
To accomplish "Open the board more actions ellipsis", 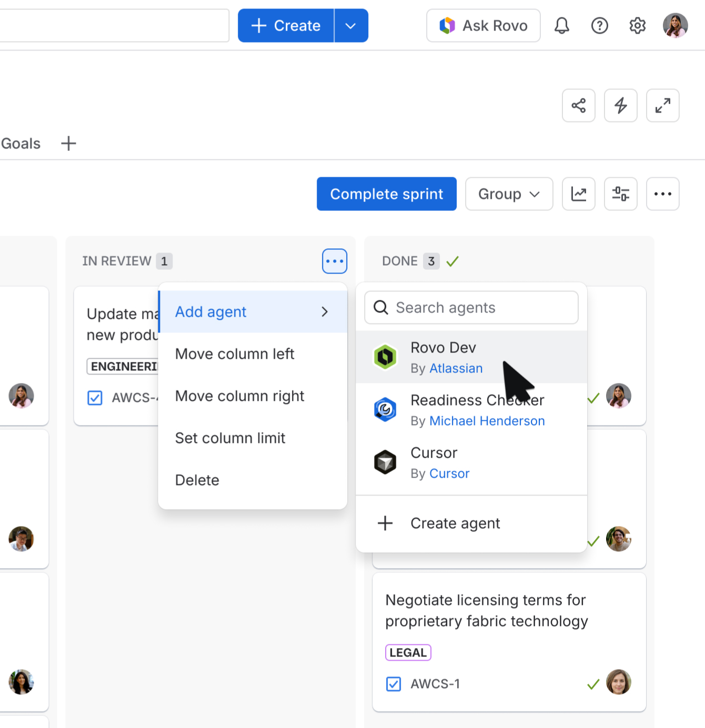I will click(x=663, y=194).
